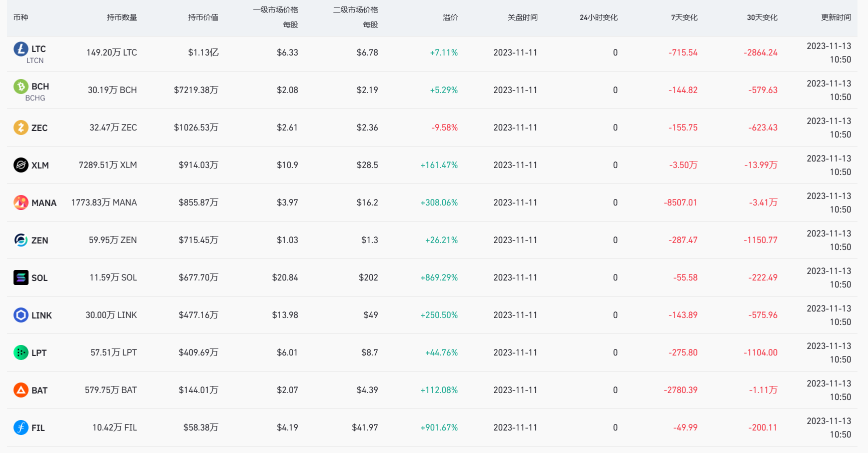Open the BCHG ticker link
Image resolution: width=868 pixels, height=453 pixels.
click(x=35, y=98)
